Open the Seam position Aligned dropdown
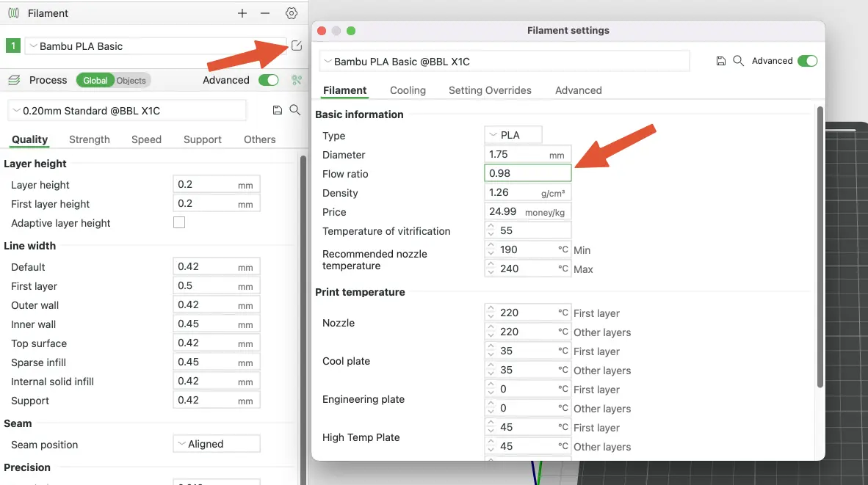Image resolution: width=868 pixels, height=485 pixels. point(217,443)
